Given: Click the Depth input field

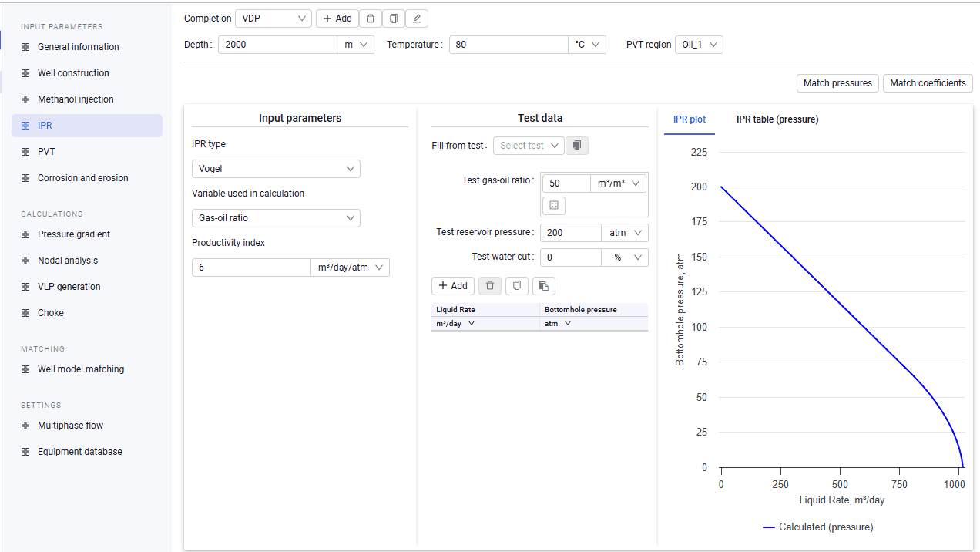Looking at the screenshot, I should point(277,45).
